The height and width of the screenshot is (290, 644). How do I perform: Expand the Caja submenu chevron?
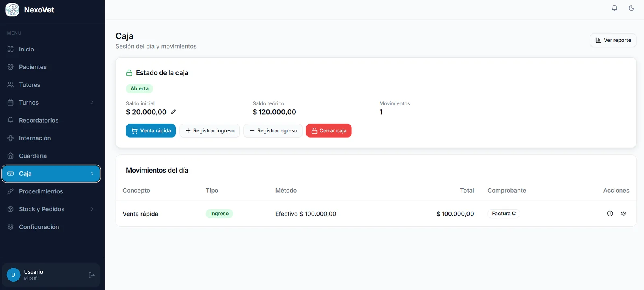tap(92, 174)
